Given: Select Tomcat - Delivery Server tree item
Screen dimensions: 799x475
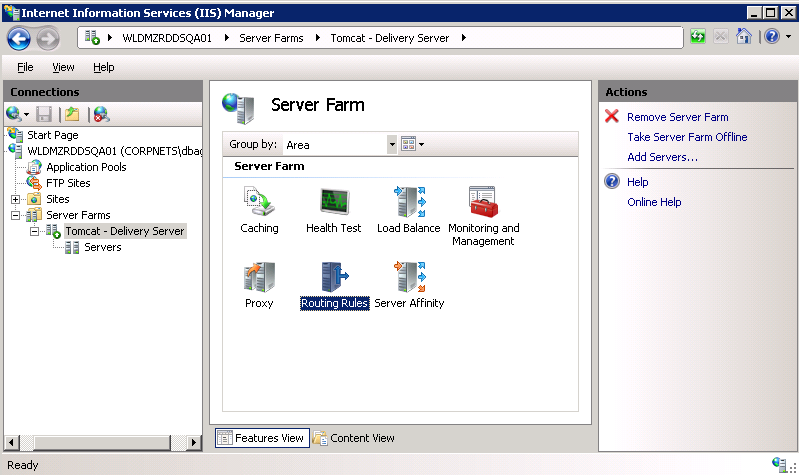Looking at the screenshot, I should 125,231.
